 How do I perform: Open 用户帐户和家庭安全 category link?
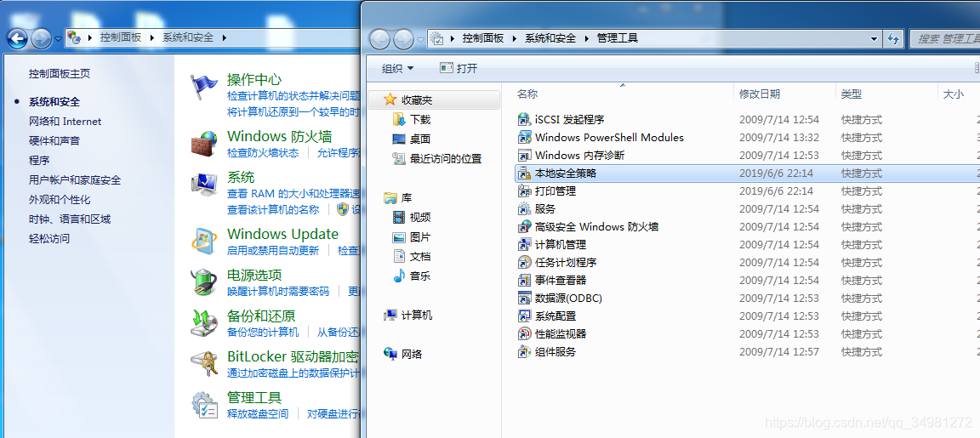pyautogui.click(x=75, y=180)
